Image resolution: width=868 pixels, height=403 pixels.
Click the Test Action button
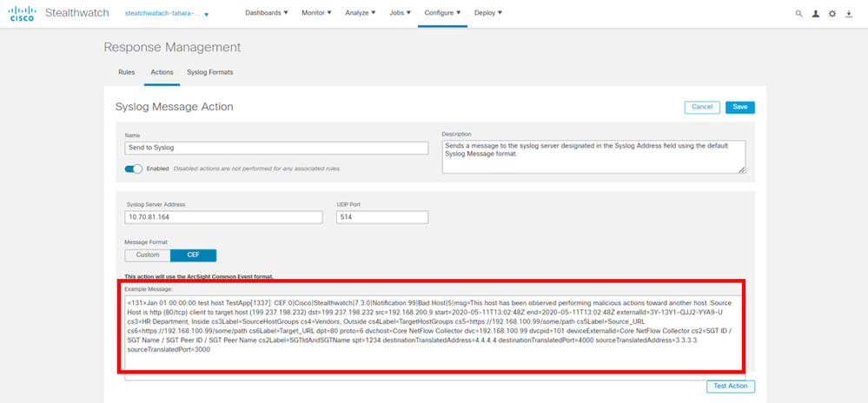(x=730, y=386)
